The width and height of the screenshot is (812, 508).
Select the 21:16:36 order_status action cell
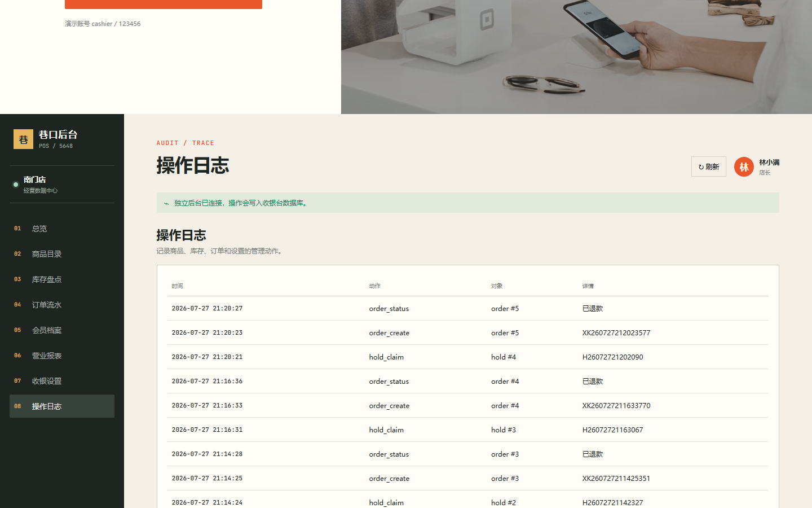click(389, 382)
